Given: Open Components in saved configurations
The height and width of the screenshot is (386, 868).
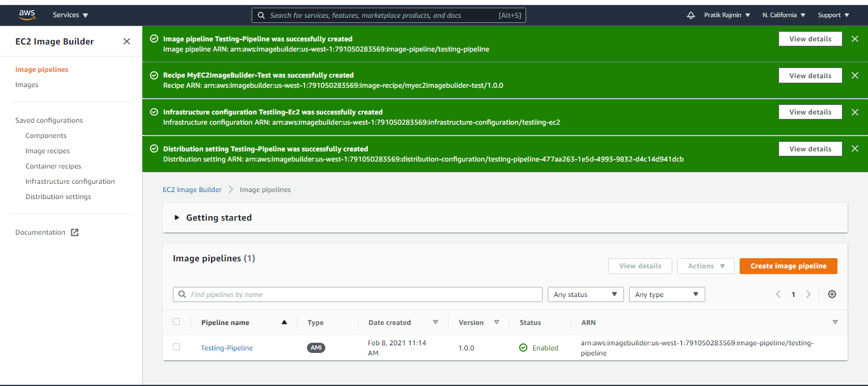Looking at the screenshot, I should [x=46, y=135].
